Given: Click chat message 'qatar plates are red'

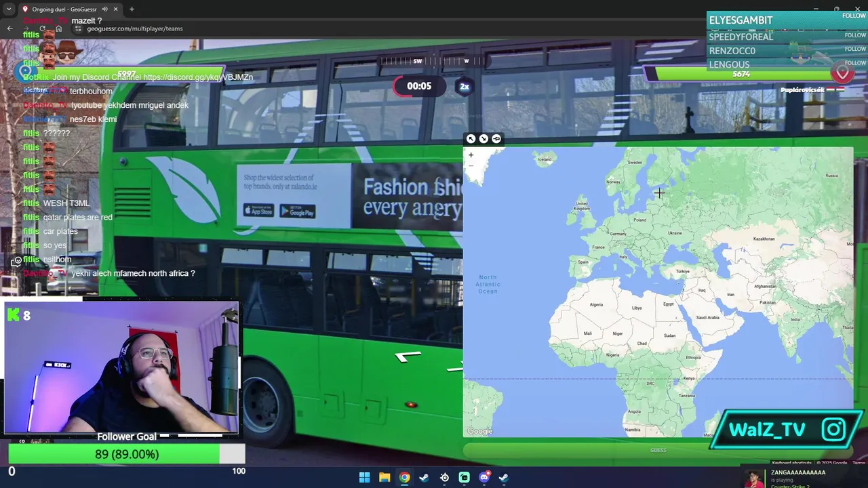Looking at the screenshot, I should (78, 218).
